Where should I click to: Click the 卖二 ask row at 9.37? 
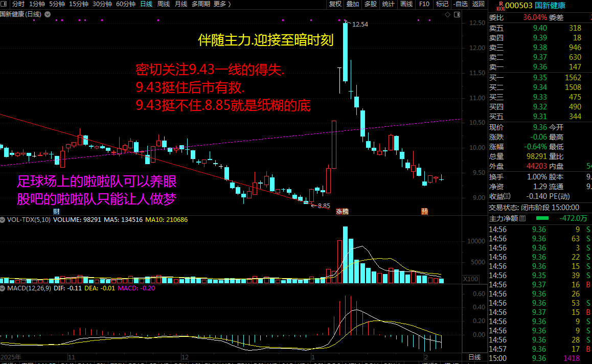(540, 57)
